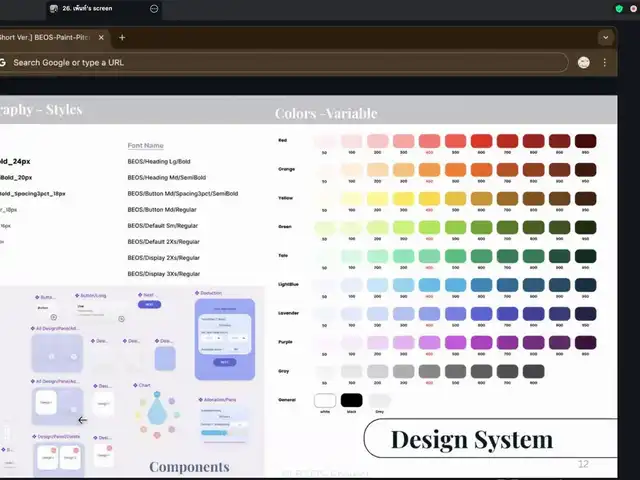Screen dimensions: 640x480
Task: Click the Red 500 color swatch
Action: [456, 141]
